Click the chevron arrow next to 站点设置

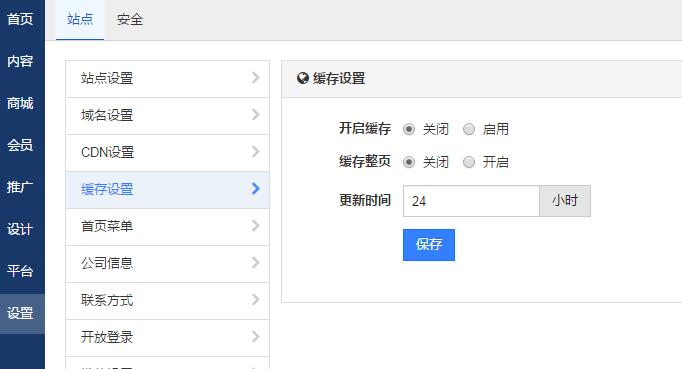[256, 78]
